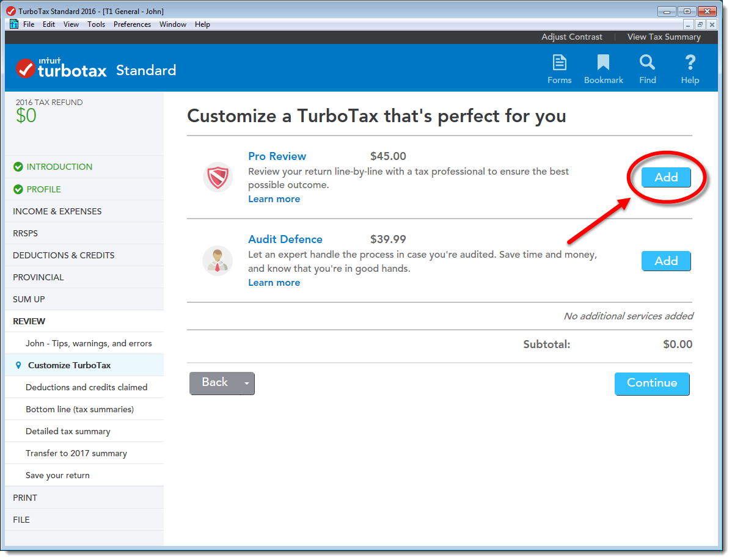Open the Window menu
The height and width of the screenshot is (560, 732).
coord(173,24)
